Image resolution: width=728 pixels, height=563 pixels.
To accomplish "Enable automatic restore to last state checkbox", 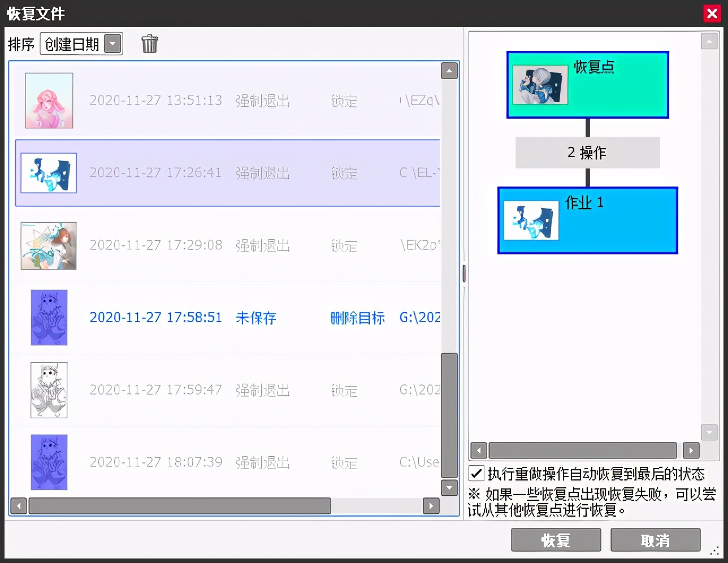I will click(475, 474).
